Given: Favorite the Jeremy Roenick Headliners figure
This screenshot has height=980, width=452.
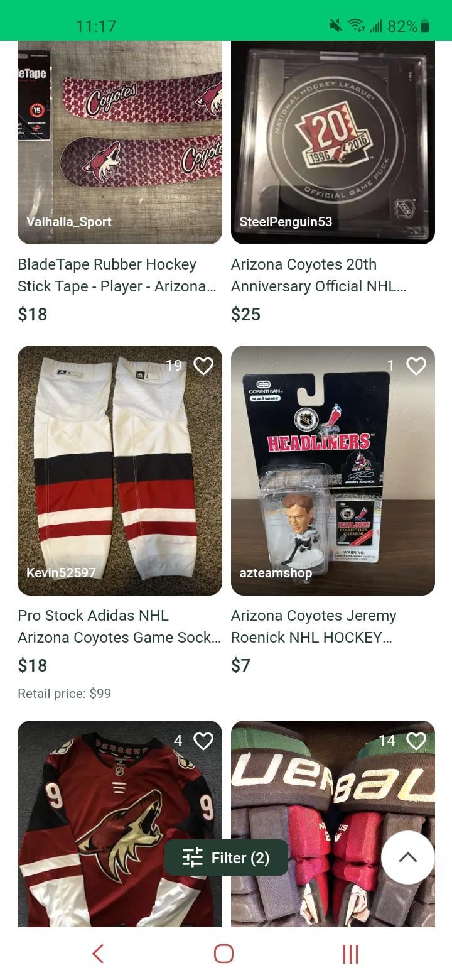Looking at the screenshot, I should (416, 366).
